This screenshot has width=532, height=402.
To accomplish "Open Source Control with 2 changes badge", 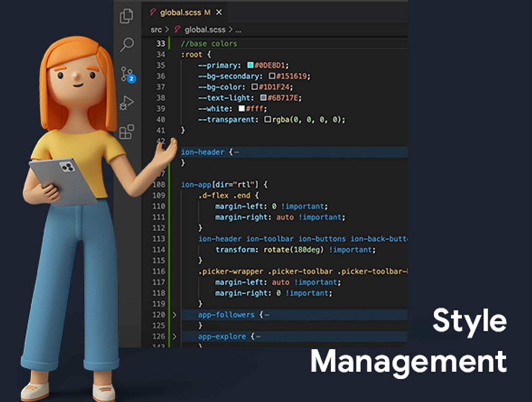I will [x=127, y=74].
